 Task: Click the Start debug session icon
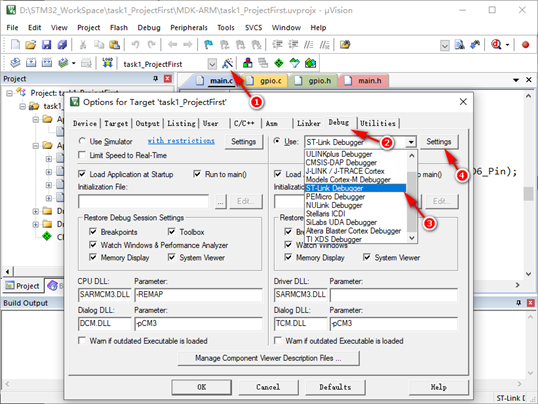click(496, 45)
